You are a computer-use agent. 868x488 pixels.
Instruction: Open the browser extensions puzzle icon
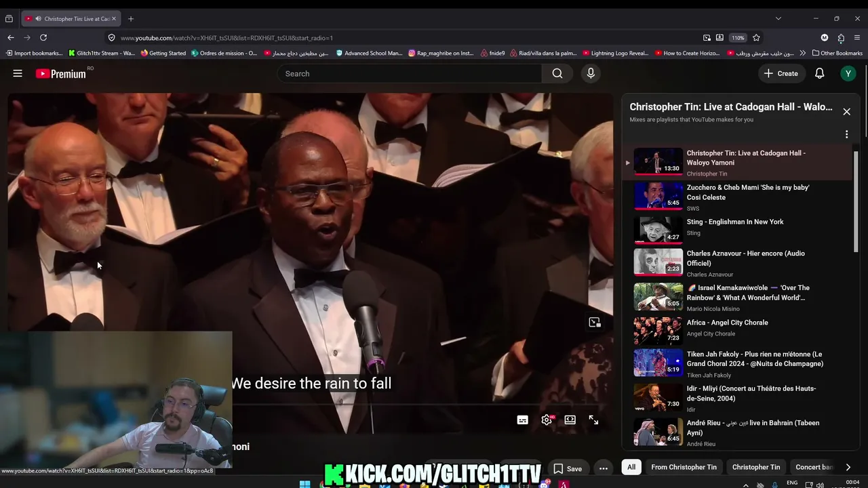(841, 38)
